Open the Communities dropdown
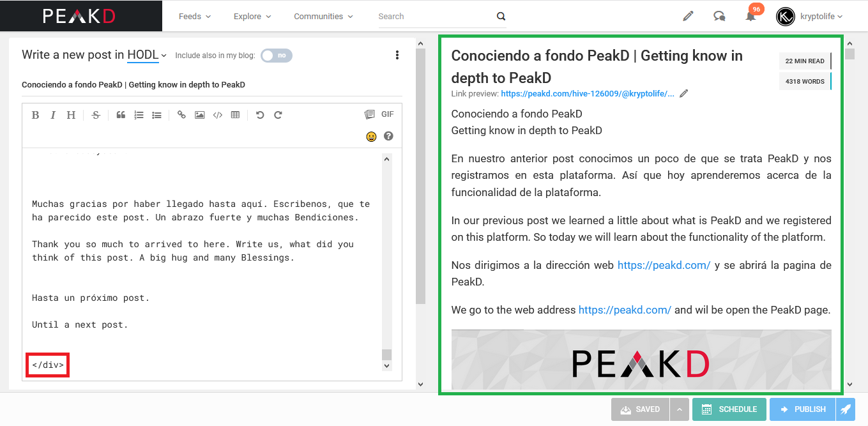This screenshot has height=426, width=868. [x=323, y=17]
